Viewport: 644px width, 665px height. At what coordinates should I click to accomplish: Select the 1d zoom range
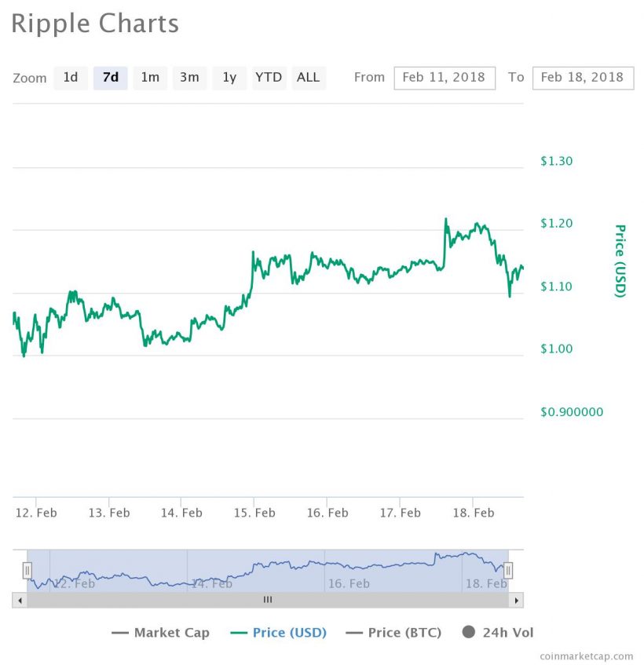[71, 78]
